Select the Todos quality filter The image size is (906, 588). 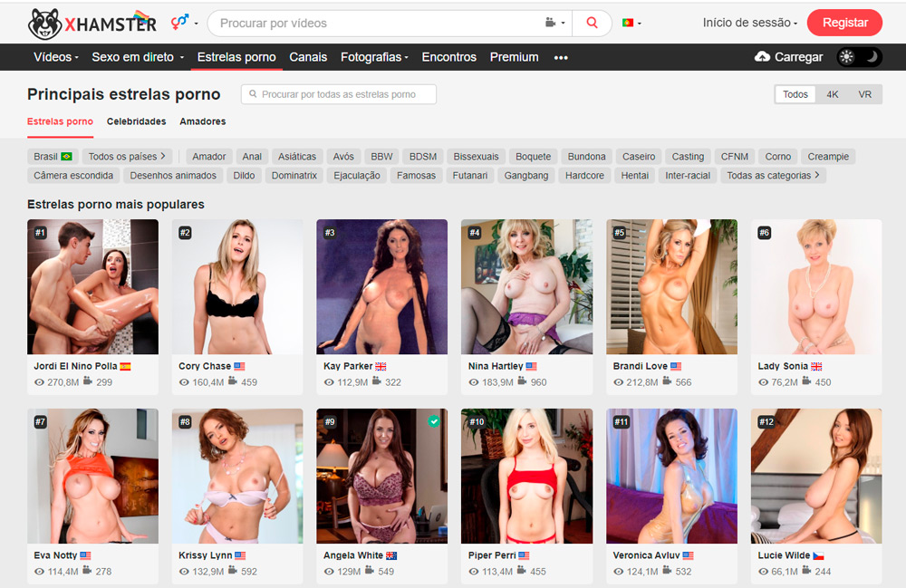coord(795,94)
